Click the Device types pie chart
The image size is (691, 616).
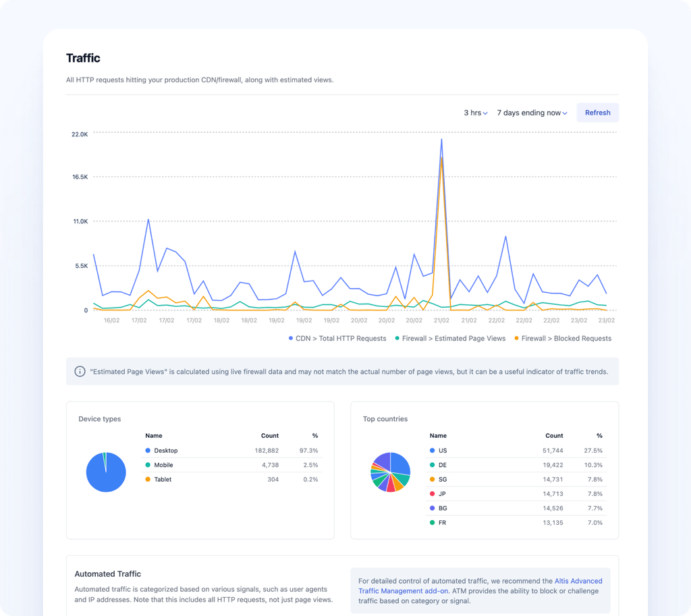106,472
